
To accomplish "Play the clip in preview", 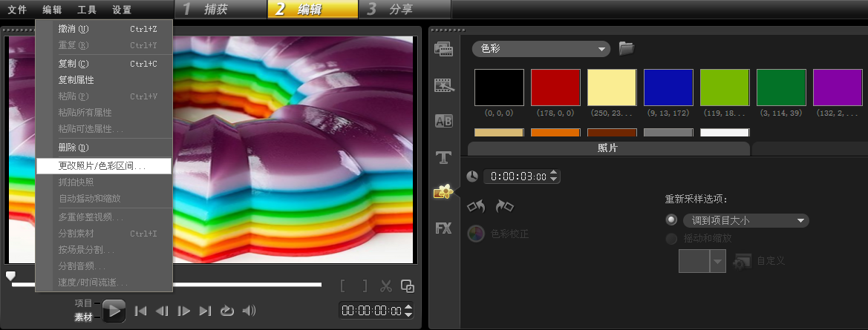I will (114, 311).
